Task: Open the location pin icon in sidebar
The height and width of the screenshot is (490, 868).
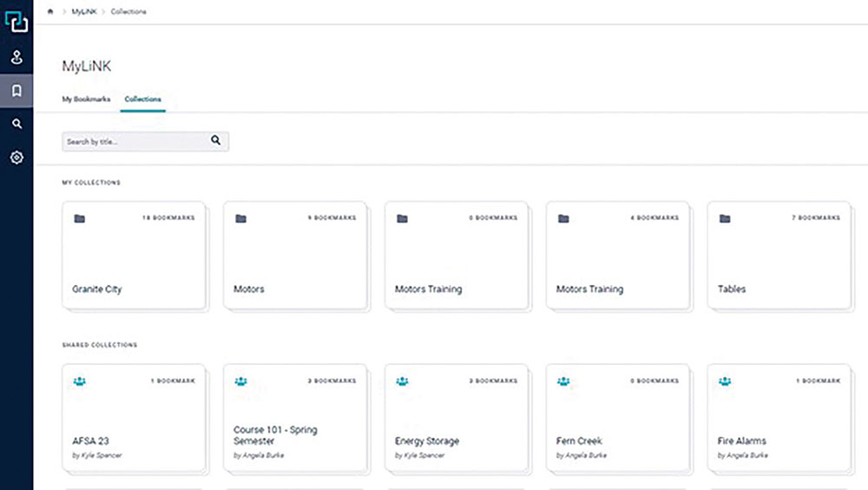Action: [16, 58]
